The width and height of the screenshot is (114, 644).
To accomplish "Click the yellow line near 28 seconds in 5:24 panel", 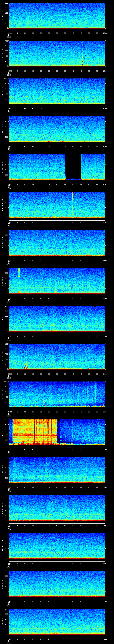I will pos(54,394).
